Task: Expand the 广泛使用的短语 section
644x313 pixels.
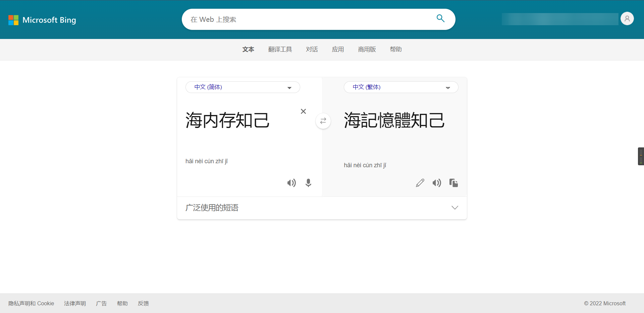Action: 454,208
